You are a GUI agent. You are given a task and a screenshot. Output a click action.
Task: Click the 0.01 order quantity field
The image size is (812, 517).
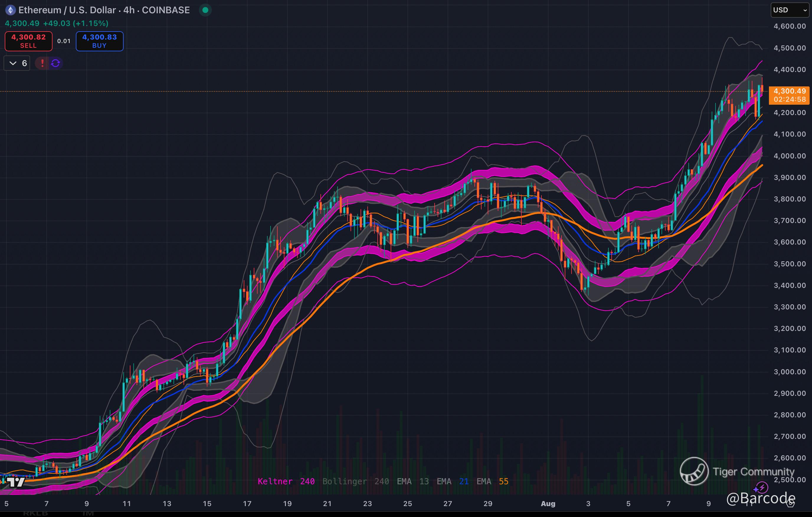click(x=64, y=41)
